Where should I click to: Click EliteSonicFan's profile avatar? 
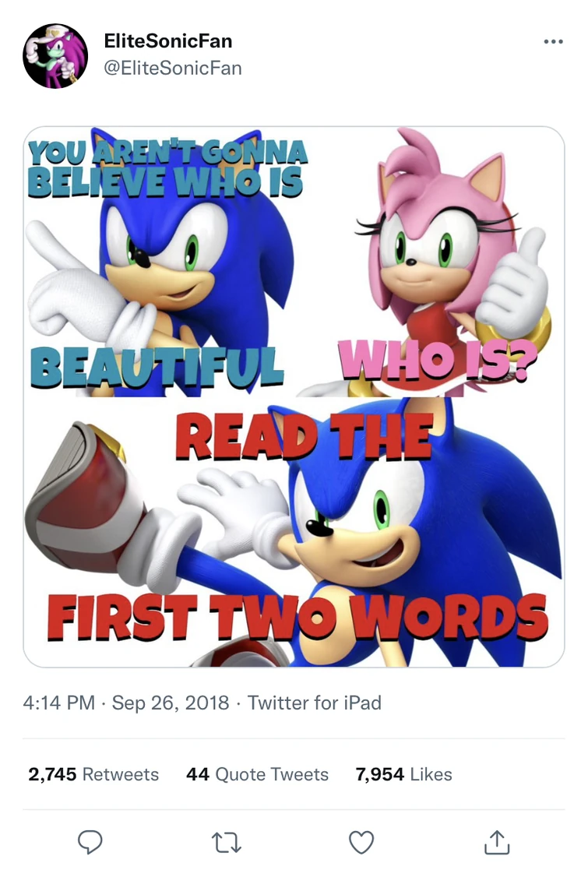point(55,55)
